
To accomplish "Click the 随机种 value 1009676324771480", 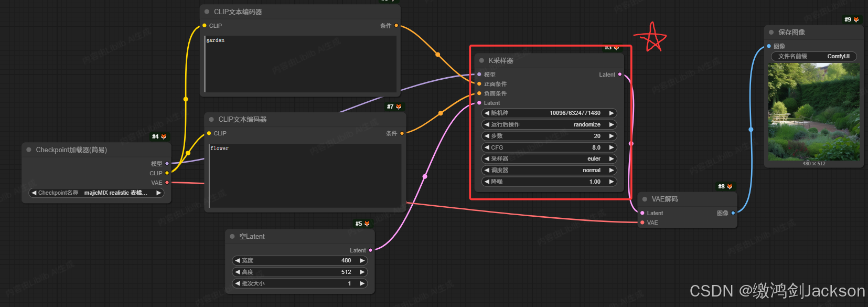I will click(x=575, y=113).
